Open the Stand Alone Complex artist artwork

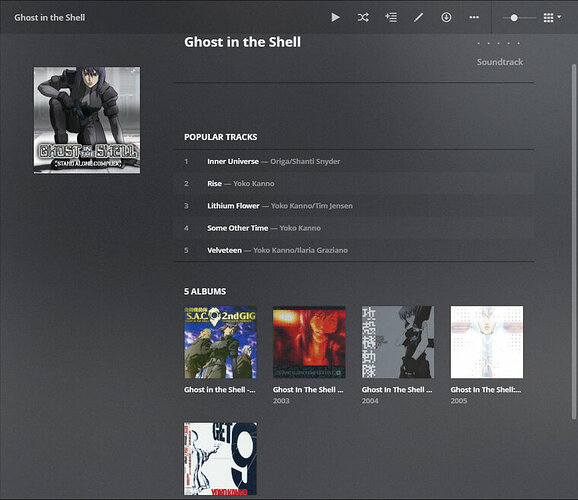pos(87,120)
